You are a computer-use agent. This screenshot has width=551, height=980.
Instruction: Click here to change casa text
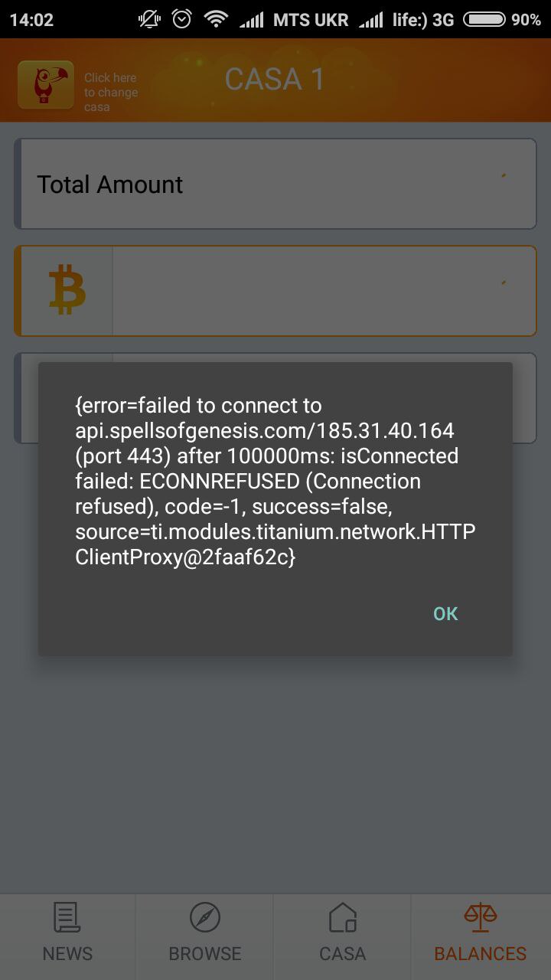click(111, 92)
